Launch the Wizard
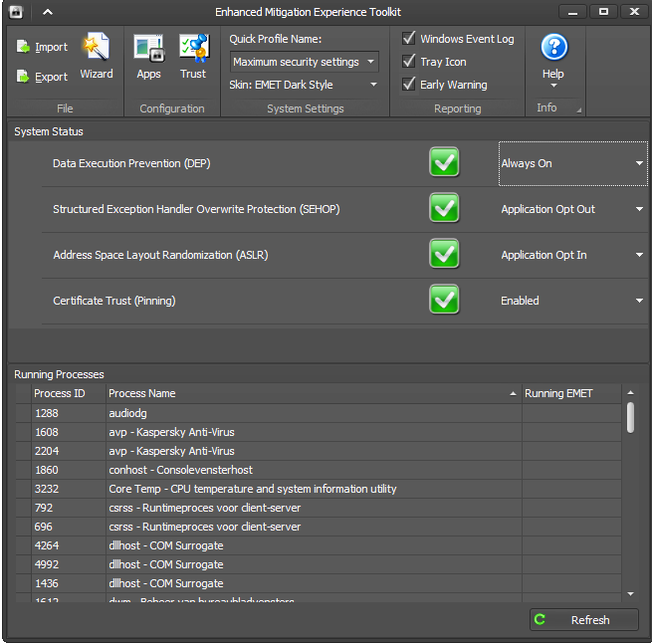 tap(97, 56)
